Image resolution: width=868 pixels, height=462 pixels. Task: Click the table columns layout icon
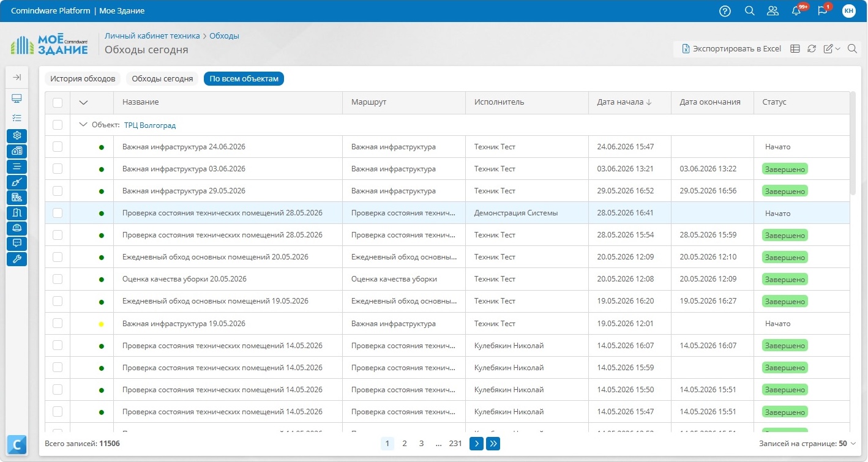click(x=795, y=49)
